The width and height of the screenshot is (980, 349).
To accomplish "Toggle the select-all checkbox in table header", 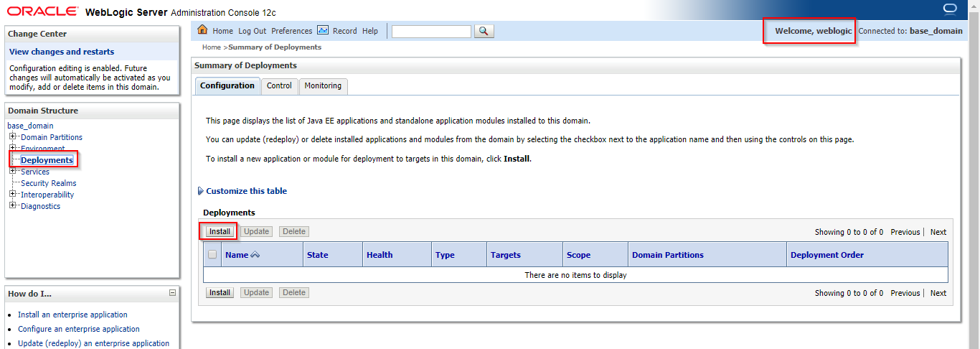I will click(x=212, y=254).
